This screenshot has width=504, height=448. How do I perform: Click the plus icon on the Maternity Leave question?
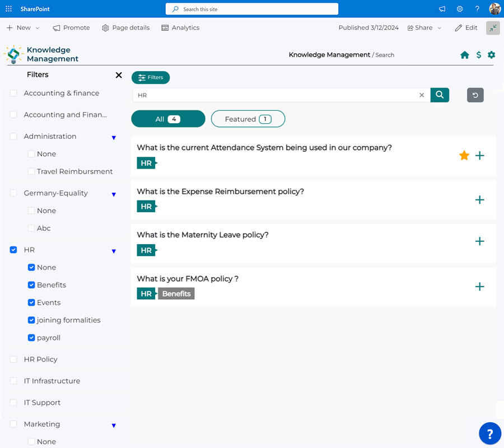480,241
